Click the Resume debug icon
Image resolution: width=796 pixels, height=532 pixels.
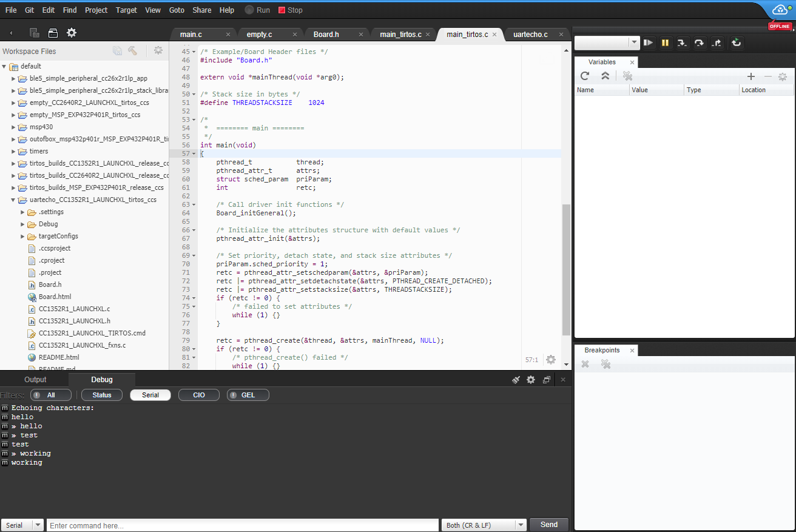pyautogui.click(x=648, y=42)
